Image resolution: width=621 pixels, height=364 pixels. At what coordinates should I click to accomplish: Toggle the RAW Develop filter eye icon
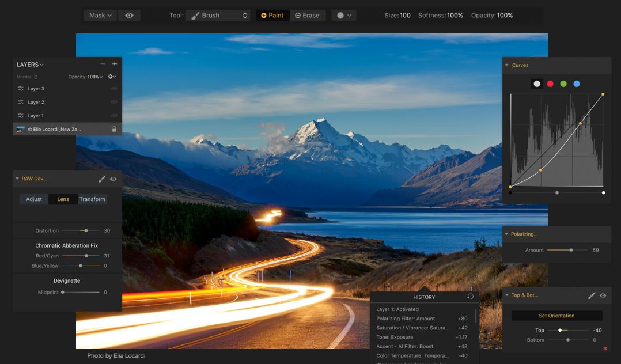tap(113, 179)
